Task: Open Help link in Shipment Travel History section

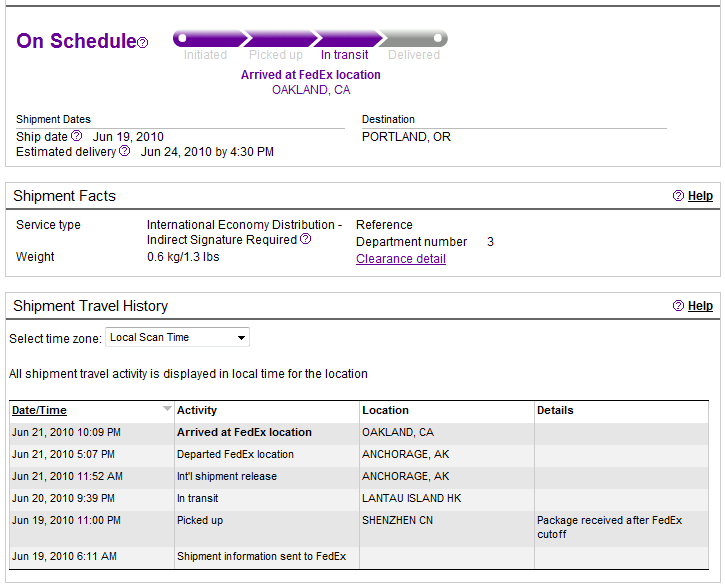Action: click(700, 306)
